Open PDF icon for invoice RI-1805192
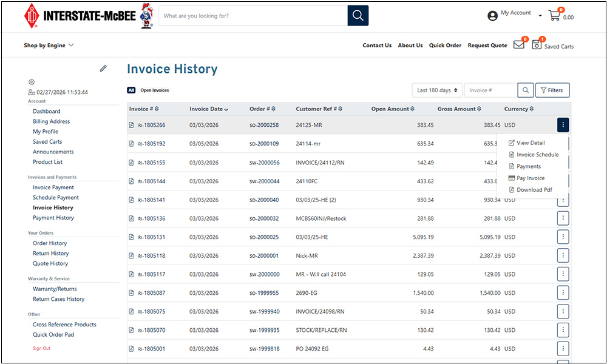The height and width of the screenshot is (364, 607). (x=132, y=144)
